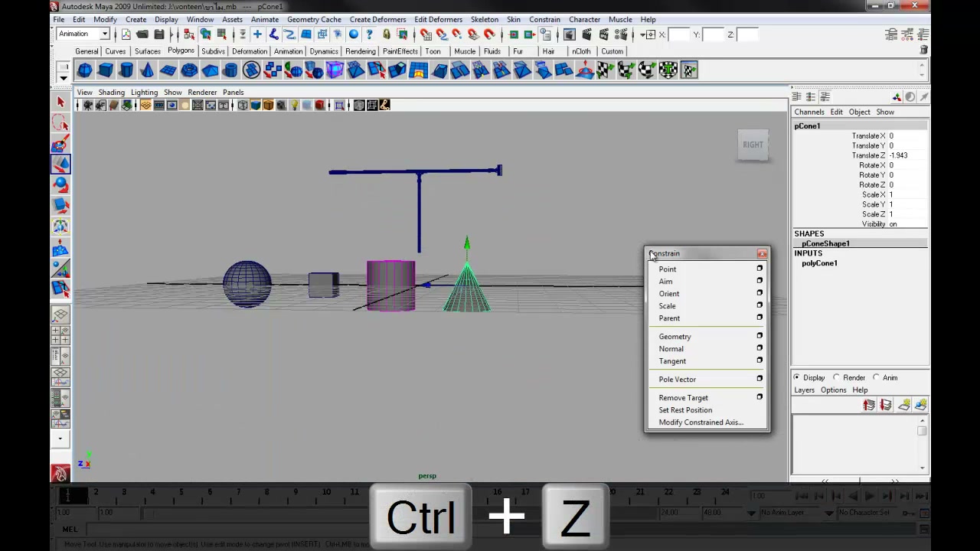Click the shelf trash can icon

click(x=923, y=51)
